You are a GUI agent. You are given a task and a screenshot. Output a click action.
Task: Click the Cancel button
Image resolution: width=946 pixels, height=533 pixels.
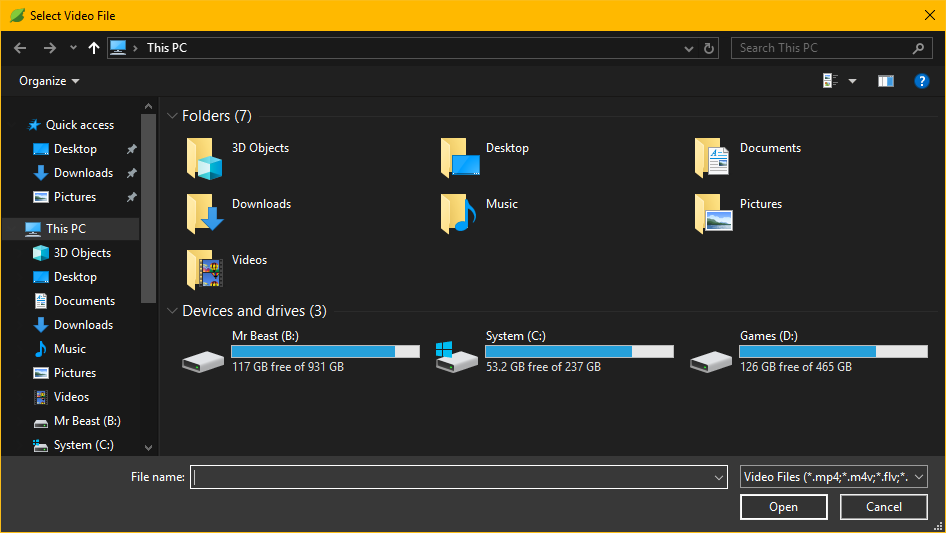point(884,507)
